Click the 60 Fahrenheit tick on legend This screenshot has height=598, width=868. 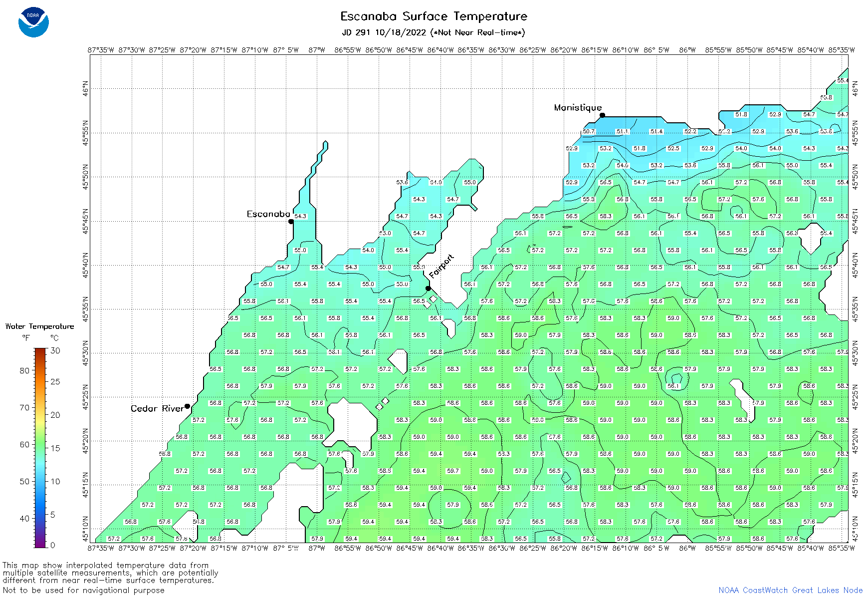coord(24,444)
